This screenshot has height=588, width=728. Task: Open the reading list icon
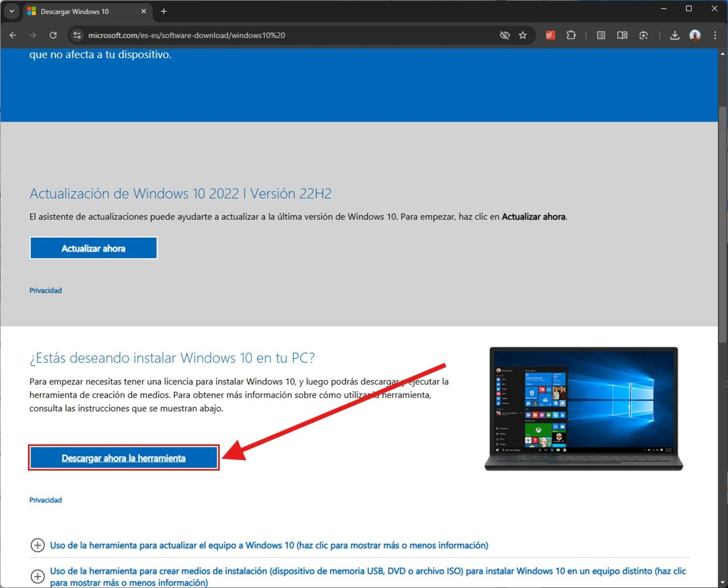601,35
